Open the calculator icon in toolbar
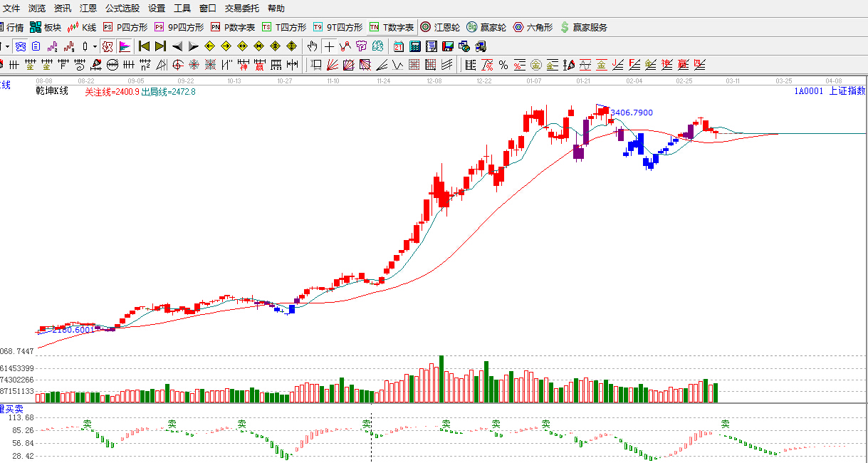The width and height of the screenshot is (868, 463). (414, 46)
